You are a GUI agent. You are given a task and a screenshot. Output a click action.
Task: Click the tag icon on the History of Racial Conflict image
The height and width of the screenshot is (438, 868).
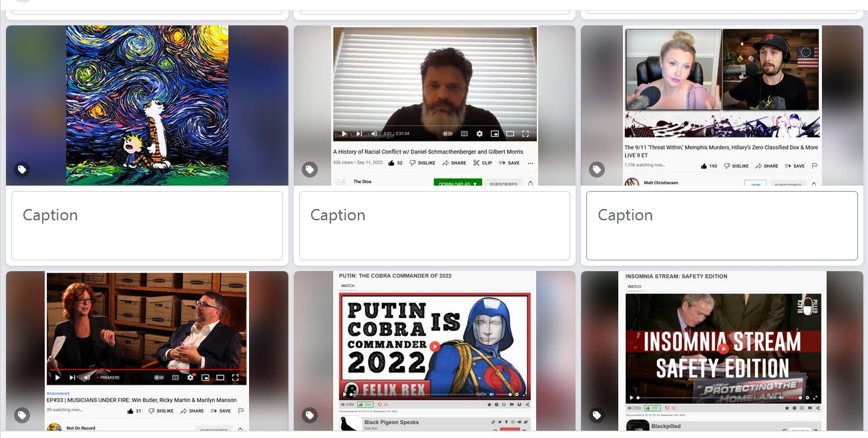point(310,170)
